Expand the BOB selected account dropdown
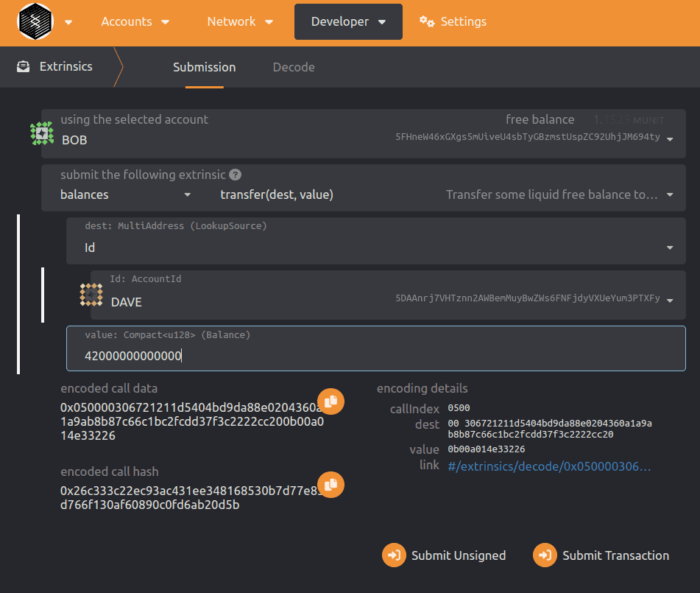 pyautogui.click(x=669, y=139)
